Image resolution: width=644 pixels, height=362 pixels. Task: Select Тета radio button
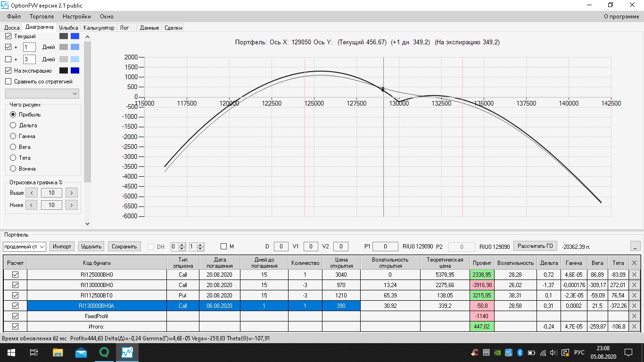click(x=13, y=158)
